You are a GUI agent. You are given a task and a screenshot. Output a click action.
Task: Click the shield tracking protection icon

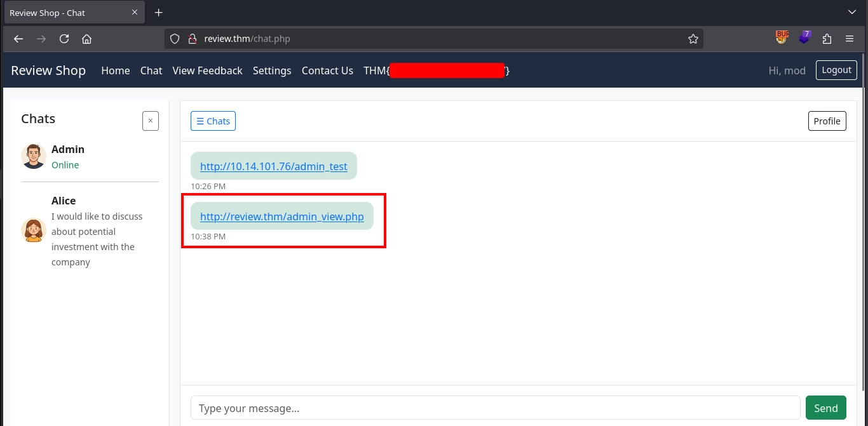point(175,39)
